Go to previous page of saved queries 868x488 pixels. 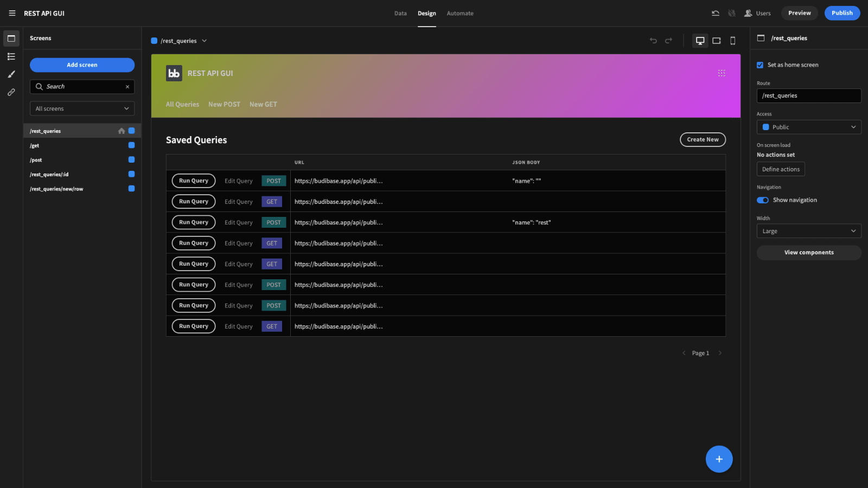tap(684, 353)
